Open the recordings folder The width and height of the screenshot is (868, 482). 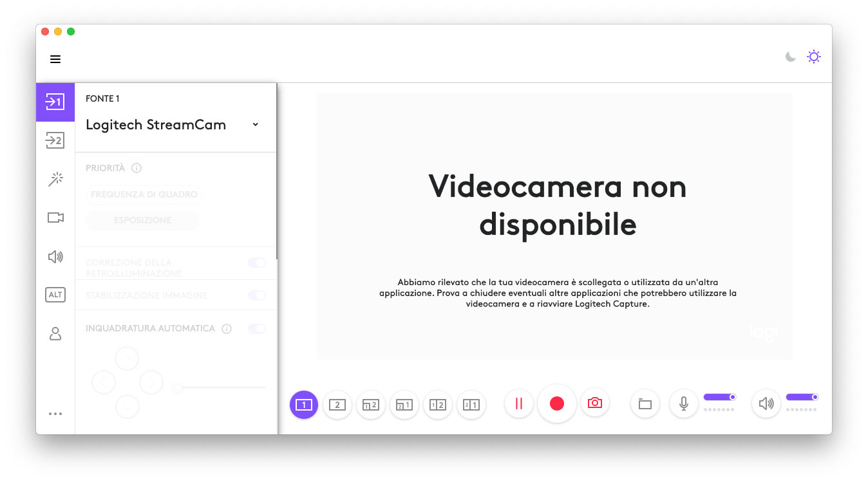click(645, 404)
